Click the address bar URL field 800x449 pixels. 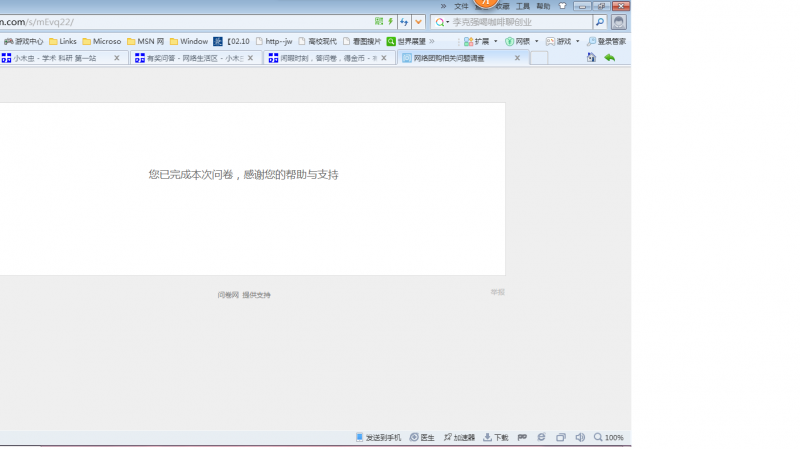(x=184, y=22)
